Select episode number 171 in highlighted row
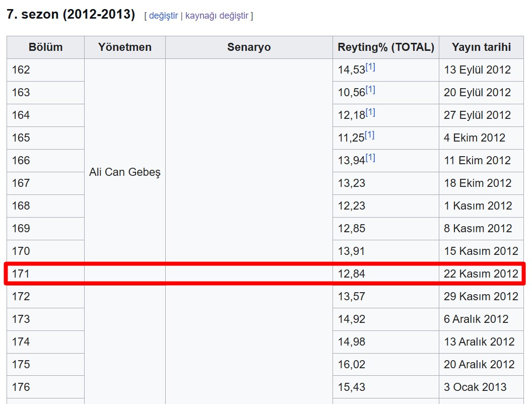 (21, 274)
